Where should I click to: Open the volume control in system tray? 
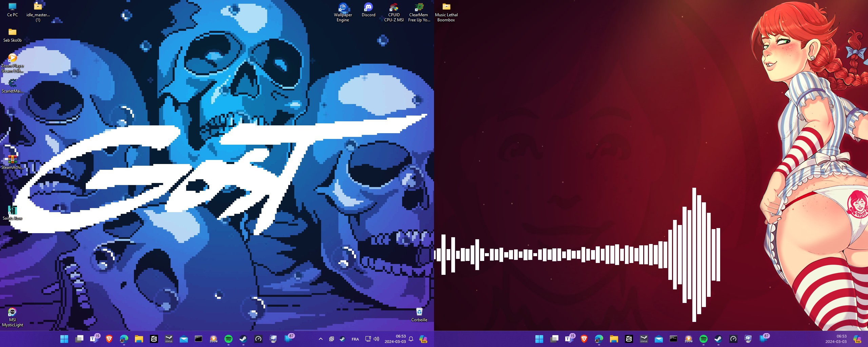(x=376, y=339)
